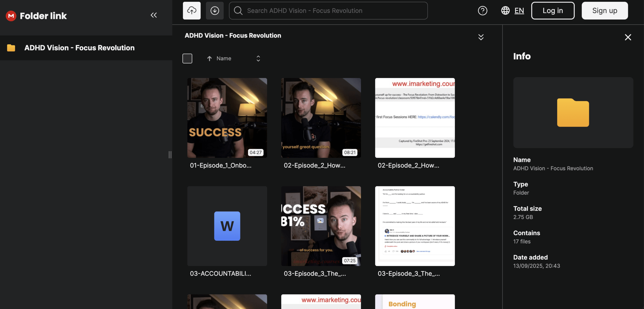Click the Sign up button
This screenshot has width=644, height=309.
click(x=605, y=11)
